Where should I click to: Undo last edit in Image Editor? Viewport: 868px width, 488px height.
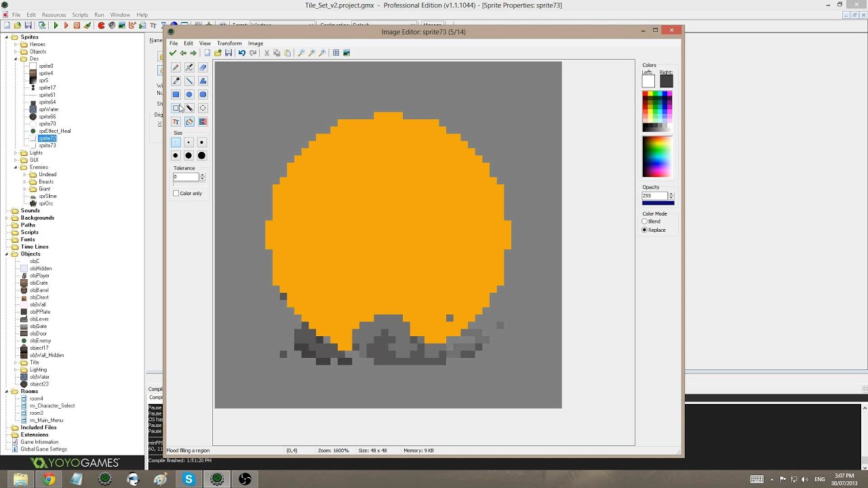pyautogui.click(x=242, y=53)
